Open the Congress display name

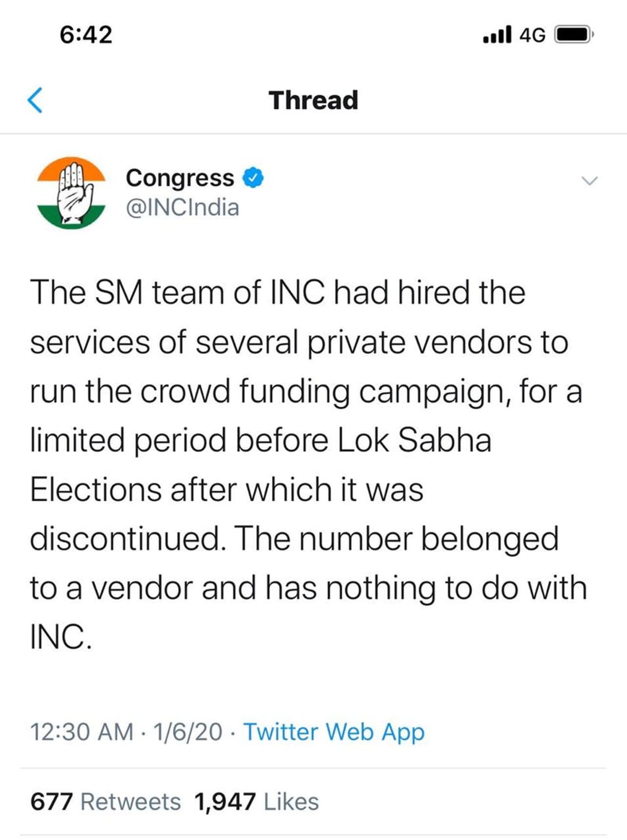(x=180, y=178)
